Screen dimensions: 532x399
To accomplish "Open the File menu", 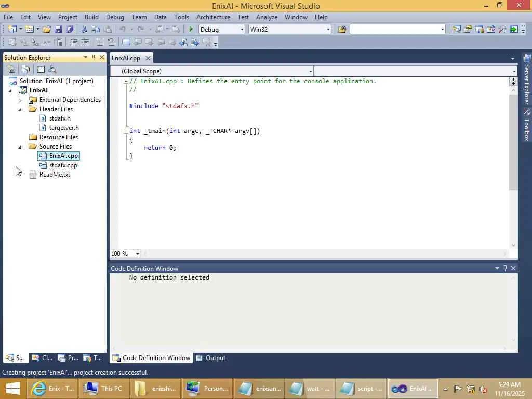I will tap(8, 17).
